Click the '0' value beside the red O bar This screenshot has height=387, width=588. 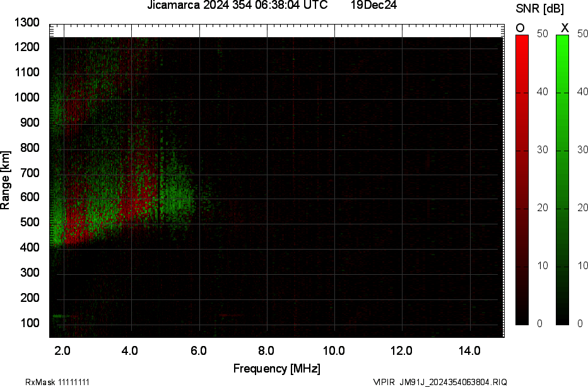coord(539,324)
